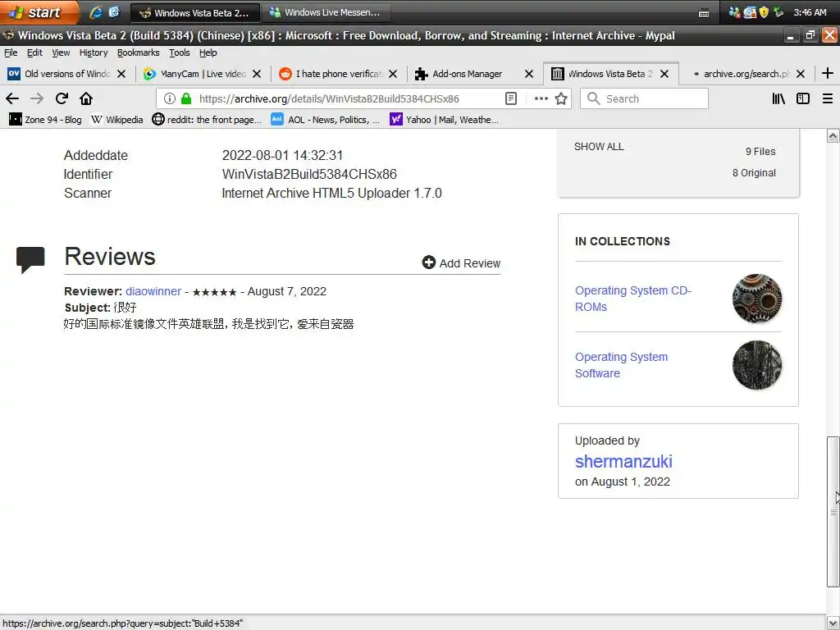The width and height of the screenshot is (840, 630).
Task: Close the ManyCam tab
Action: coord(257,74)
